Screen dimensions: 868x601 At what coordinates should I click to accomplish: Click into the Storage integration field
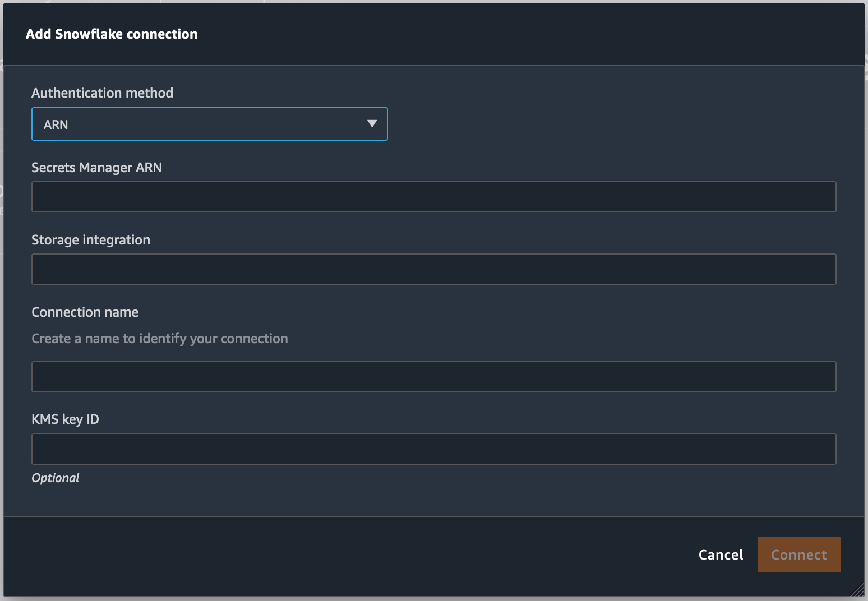(x=433, y=269)
